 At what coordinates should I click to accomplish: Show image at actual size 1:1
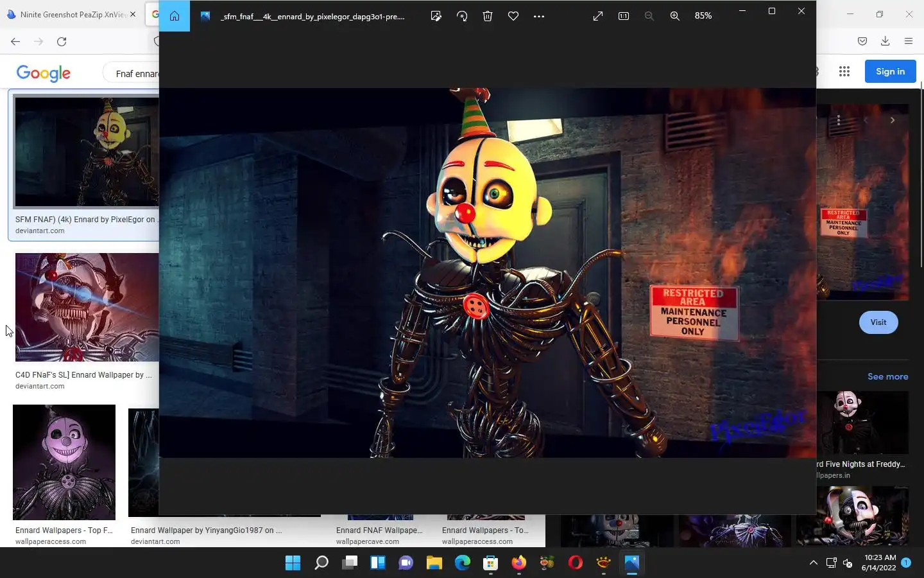624,16
